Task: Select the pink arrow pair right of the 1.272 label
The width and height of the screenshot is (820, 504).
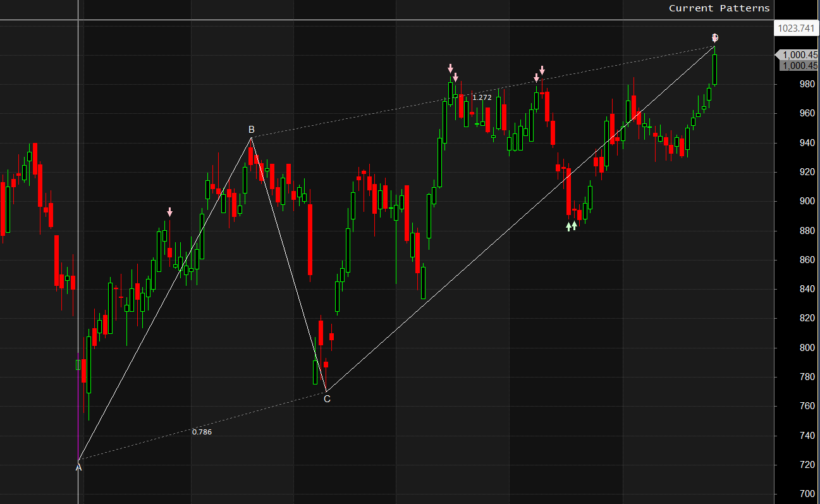Action: [539, 73]
